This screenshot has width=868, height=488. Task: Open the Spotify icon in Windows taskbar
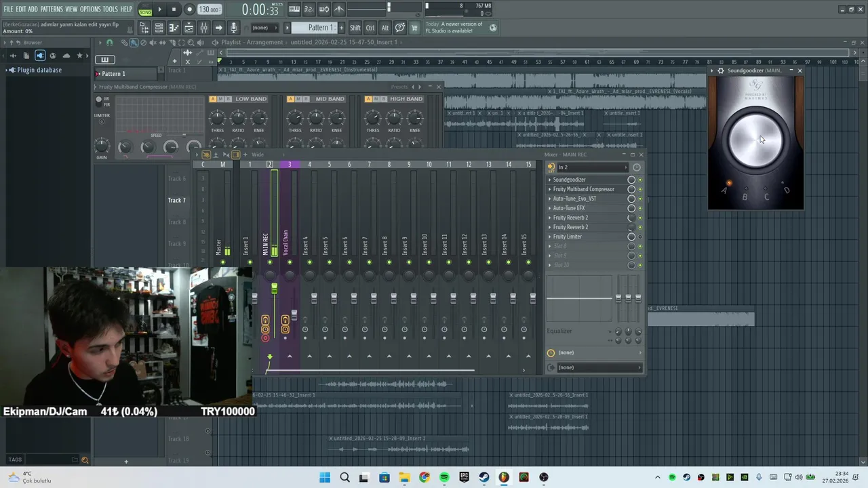point(444,477)
